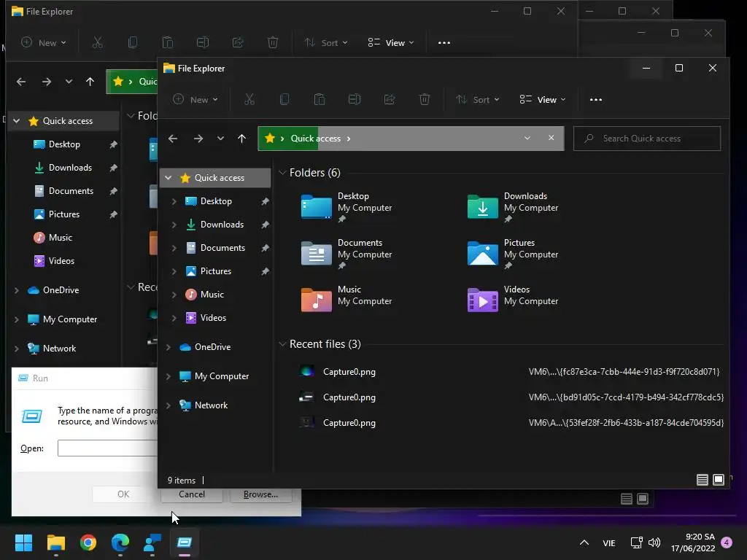This screenshot has height=560, width=747.
Task: Click Open text field in Run dialog
Action: [x=108, y=448]
